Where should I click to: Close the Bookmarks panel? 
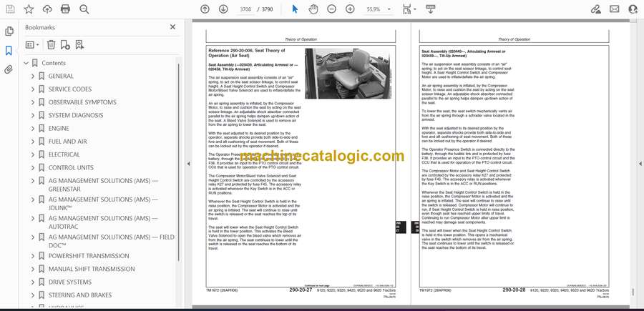click(172, 27)
